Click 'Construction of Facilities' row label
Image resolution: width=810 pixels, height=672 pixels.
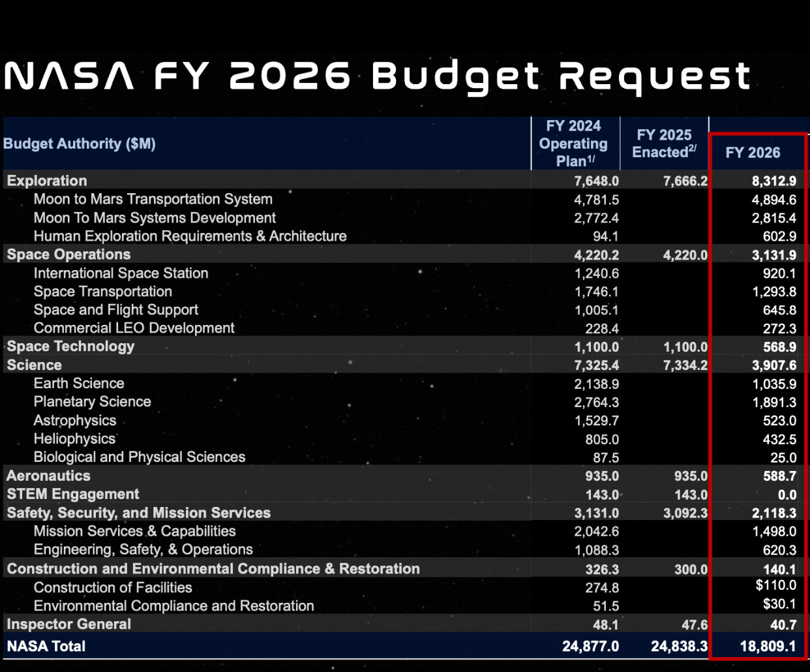tap(113, 588)
